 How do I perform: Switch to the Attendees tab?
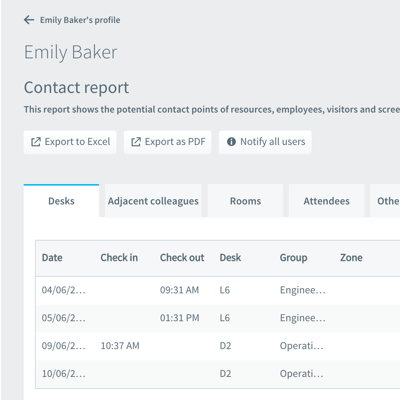tap(327, 201)
